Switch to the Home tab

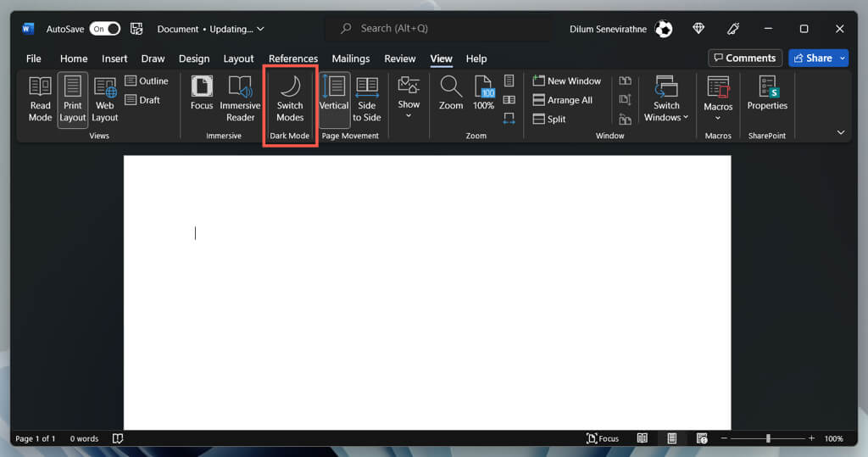[x=74, y=59]
